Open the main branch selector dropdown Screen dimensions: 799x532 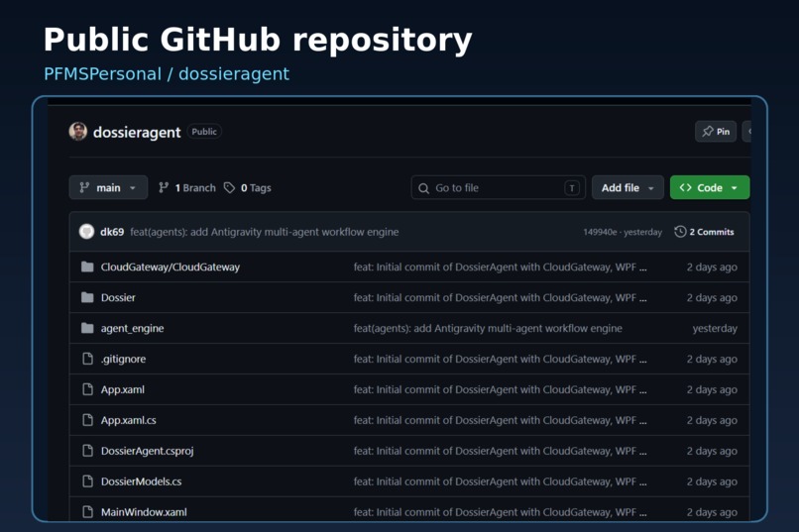point(108,187)
